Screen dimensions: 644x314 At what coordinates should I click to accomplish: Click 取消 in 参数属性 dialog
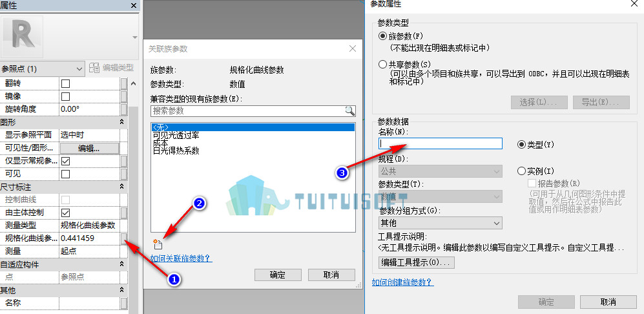[x=608, y=302]
